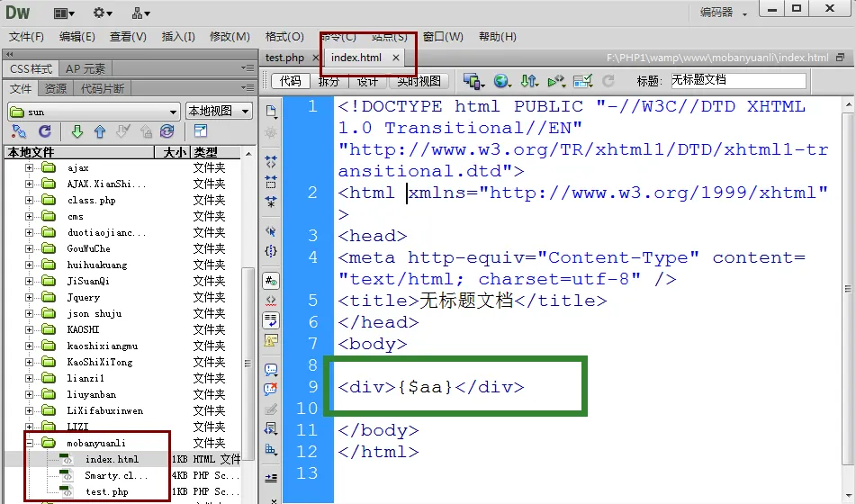This screenshot has width=856, height=504.
Task: Select the test.php file in mobanyuanli
Action: coord(106,491)
